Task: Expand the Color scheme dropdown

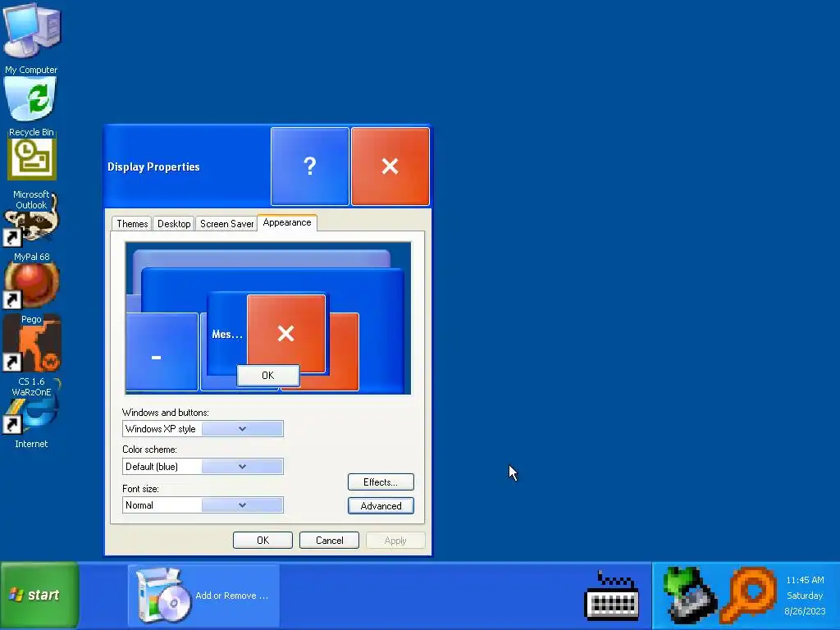Action: point(242,467)
